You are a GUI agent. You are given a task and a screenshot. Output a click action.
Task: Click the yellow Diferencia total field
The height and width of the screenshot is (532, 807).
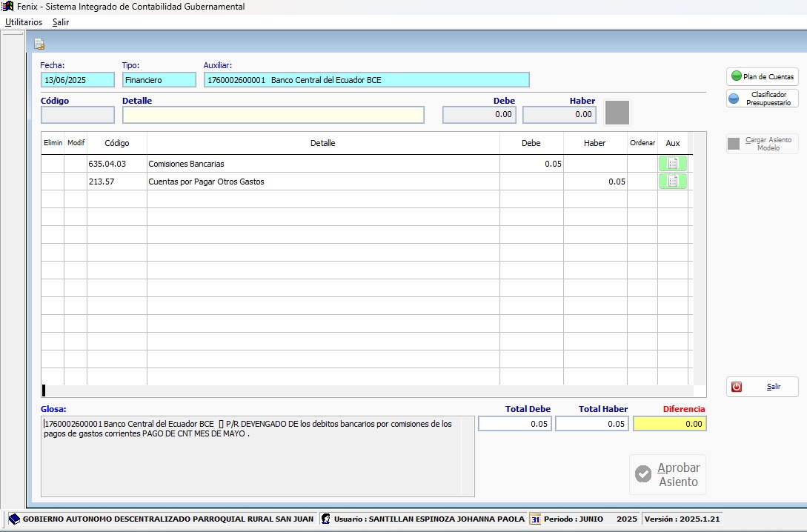pos(670,424)
